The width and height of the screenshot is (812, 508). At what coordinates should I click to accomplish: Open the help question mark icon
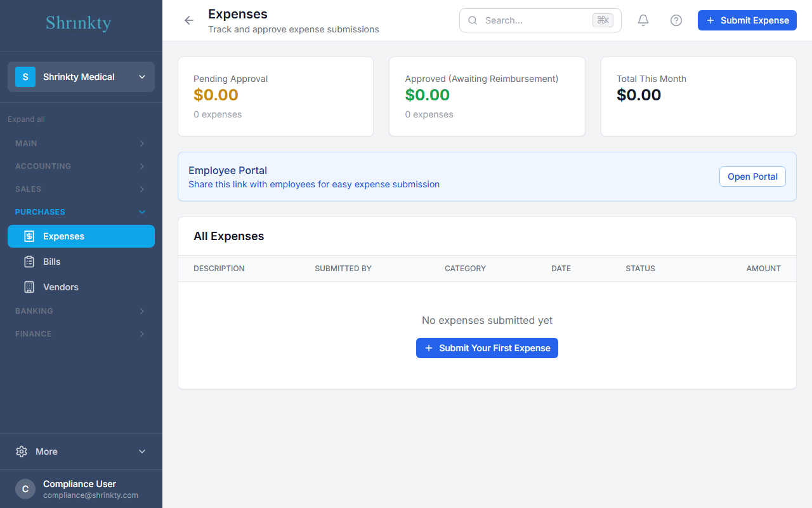tap(676, 20)
